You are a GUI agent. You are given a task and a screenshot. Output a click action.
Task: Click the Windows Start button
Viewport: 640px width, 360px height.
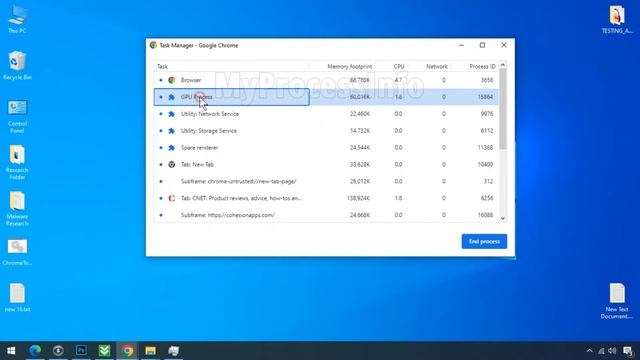coord(11,351)
